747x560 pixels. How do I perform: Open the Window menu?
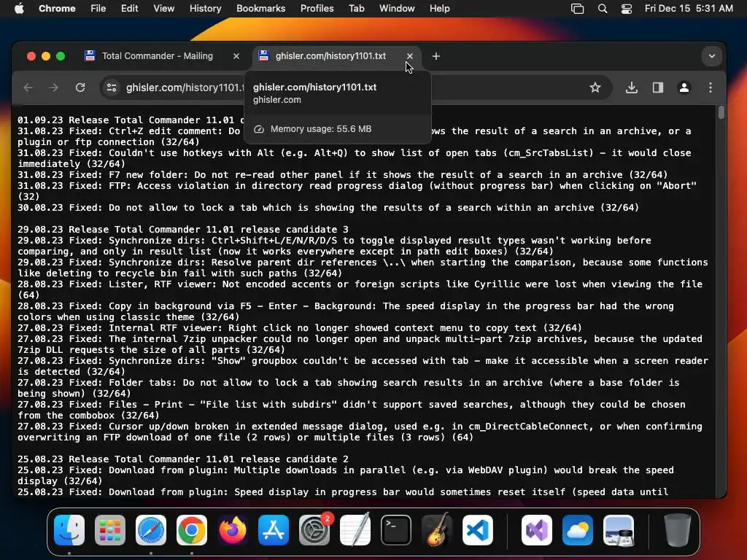click(397, 9)
